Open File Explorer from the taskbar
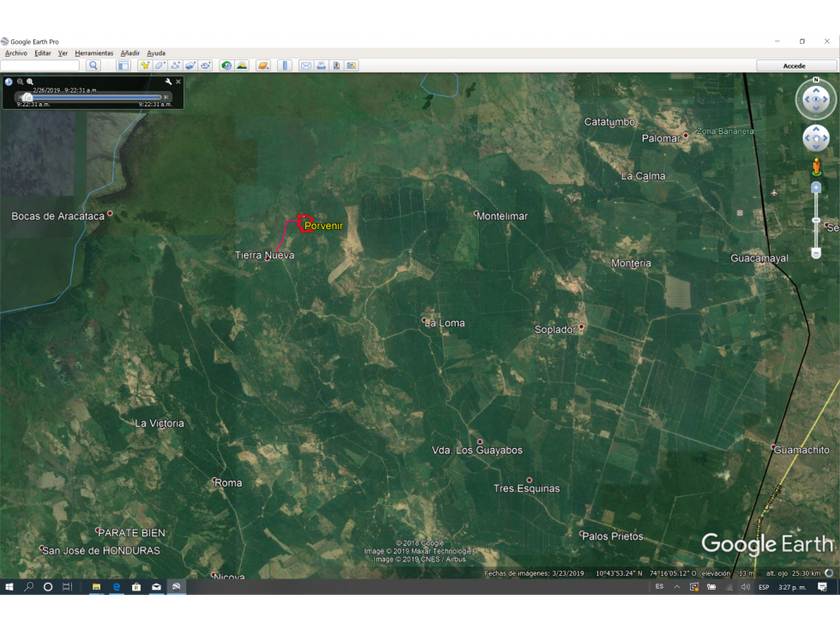840x630 pixels. (x=96, y=587)
